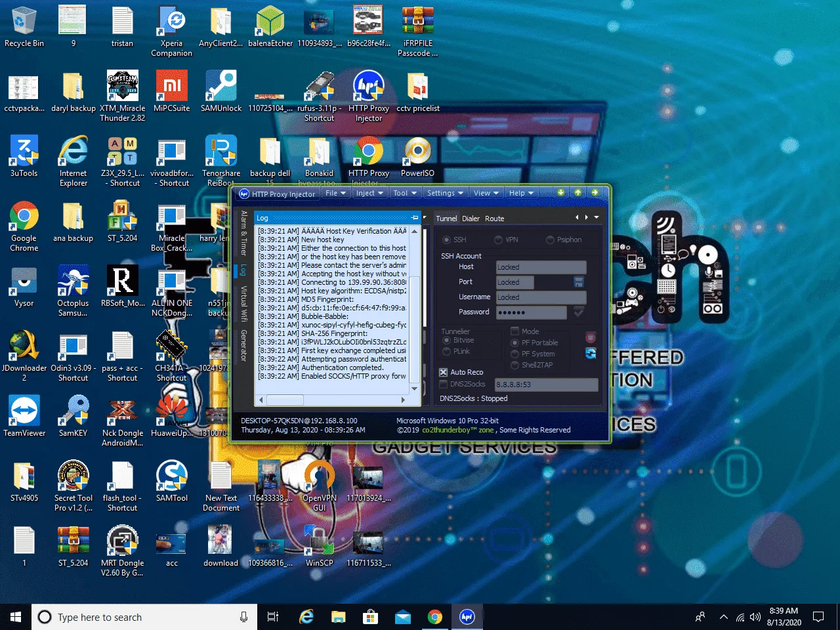Screen dimensions: 840x630
Task: Select the Internet Explorer desktop icon
Action: click(73, 161)
